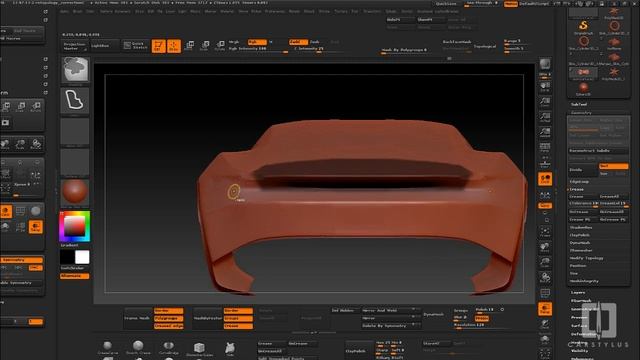The height and width of the screenshot is (360, 640).
Task: Toggle the Project button in DynaMesh settings
Action: (482, 318)
